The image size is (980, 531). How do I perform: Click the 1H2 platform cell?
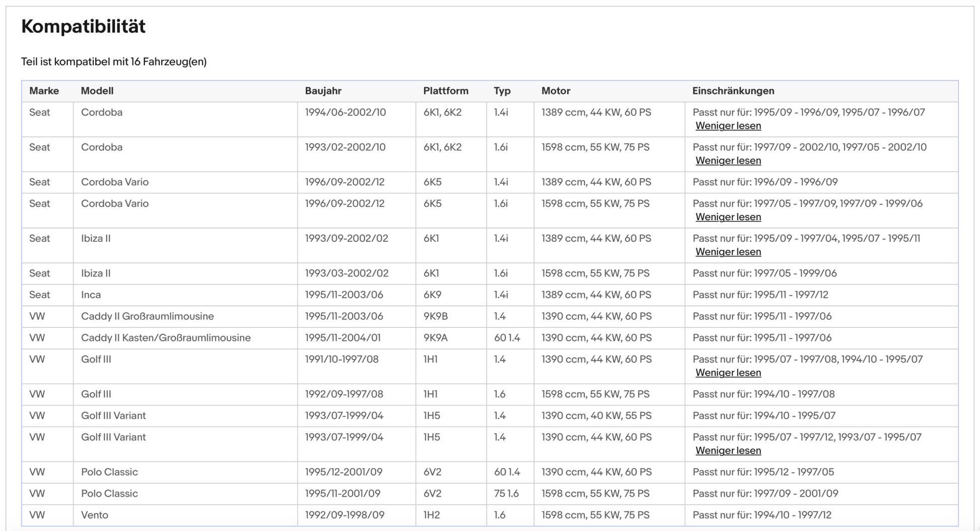[x=431, y=515]
